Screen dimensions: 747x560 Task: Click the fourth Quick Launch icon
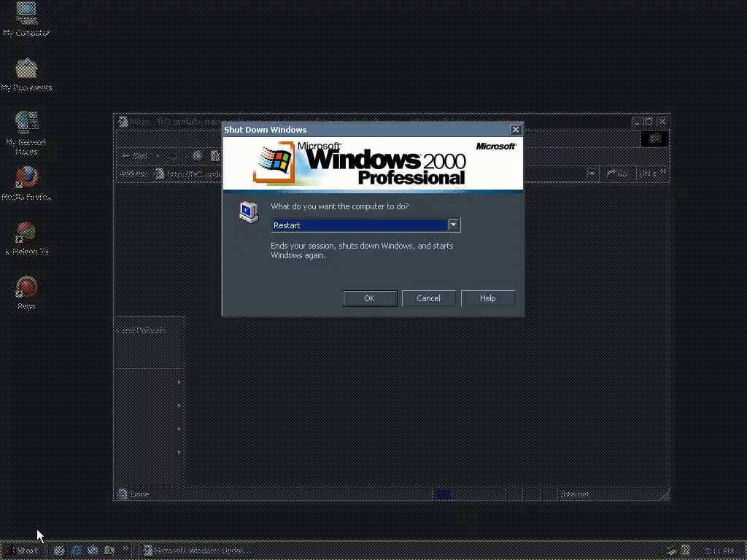109,551
